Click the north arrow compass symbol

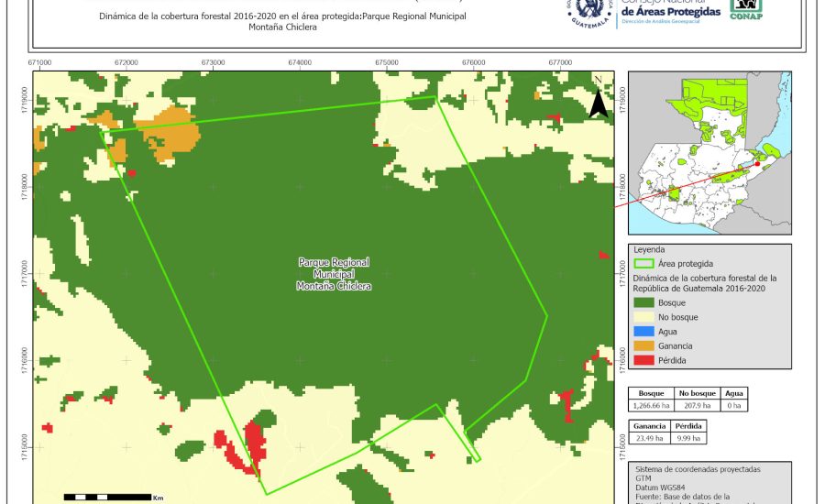point(598,98)
